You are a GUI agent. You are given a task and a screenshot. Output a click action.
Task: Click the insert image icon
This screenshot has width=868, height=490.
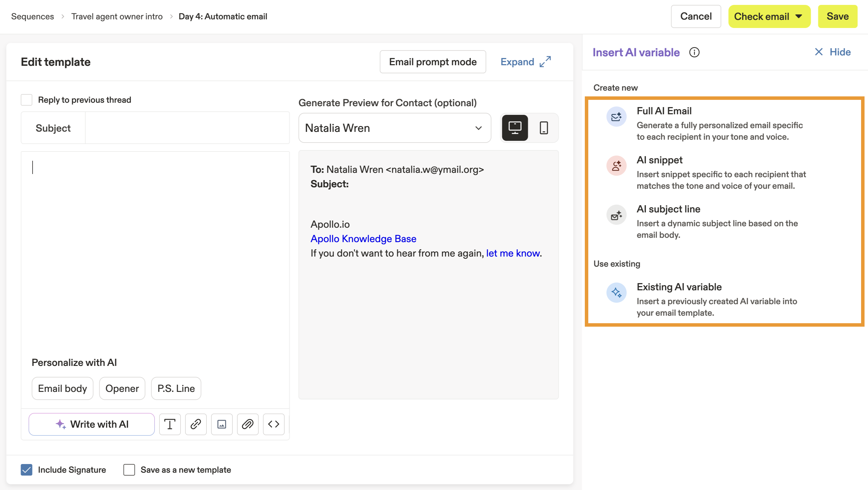point(222,424)
